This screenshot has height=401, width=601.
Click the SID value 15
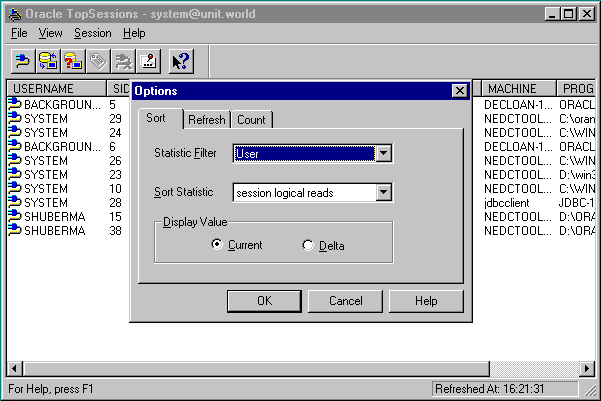115,217
